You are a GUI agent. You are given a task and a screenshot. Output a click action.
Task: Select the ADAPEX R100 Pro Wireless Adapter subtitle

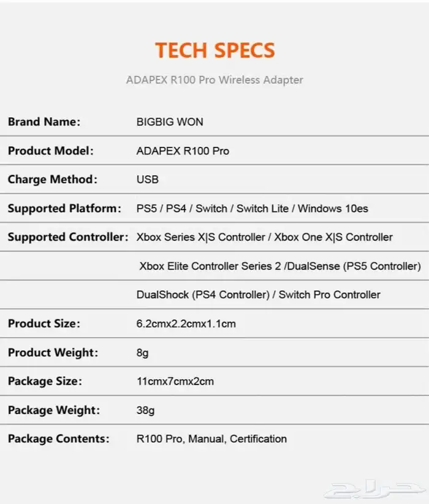point(214,80)
